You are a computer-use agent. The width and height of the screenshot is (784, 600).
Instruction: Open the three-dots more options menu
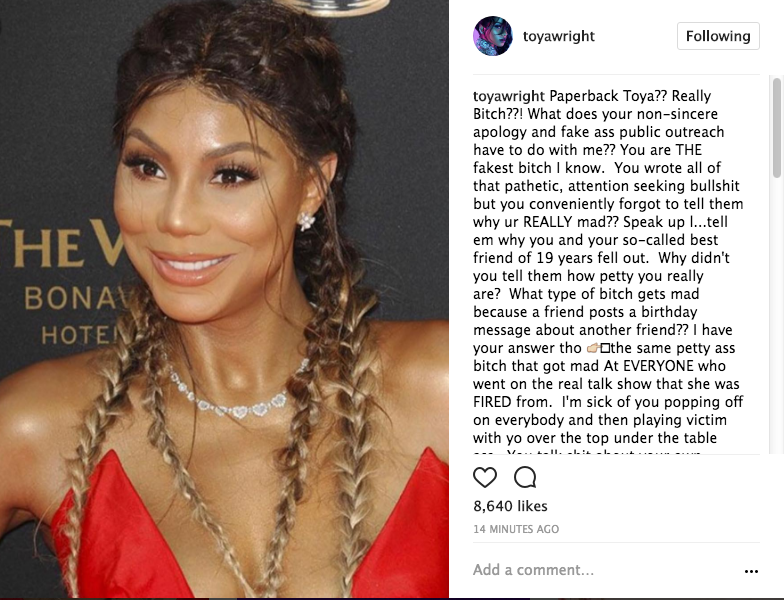click(751, 571)
